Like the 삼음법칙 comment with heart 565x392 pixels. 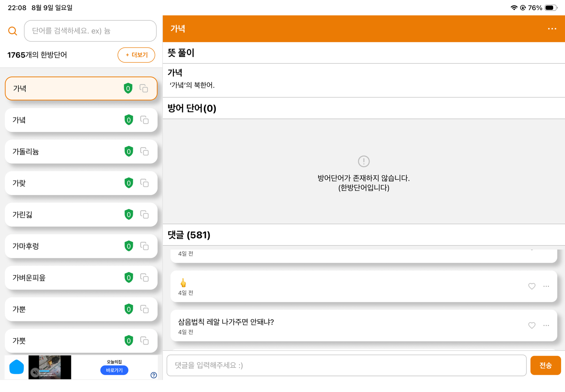[532, 325]
